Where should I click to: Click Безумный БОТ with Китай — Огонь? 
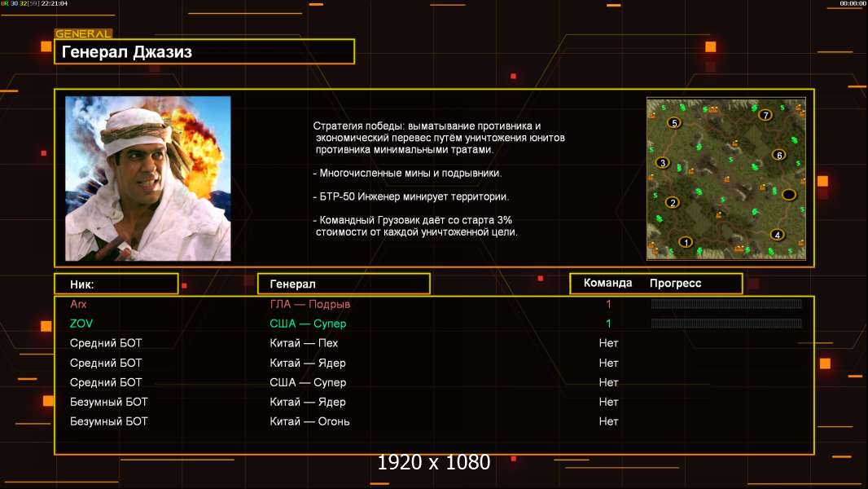(108, 421)
